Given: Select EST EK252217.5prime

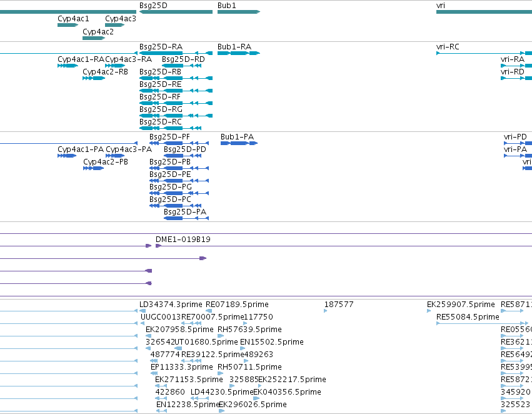Looking at the screenshot, I should [x=261, y=386].
